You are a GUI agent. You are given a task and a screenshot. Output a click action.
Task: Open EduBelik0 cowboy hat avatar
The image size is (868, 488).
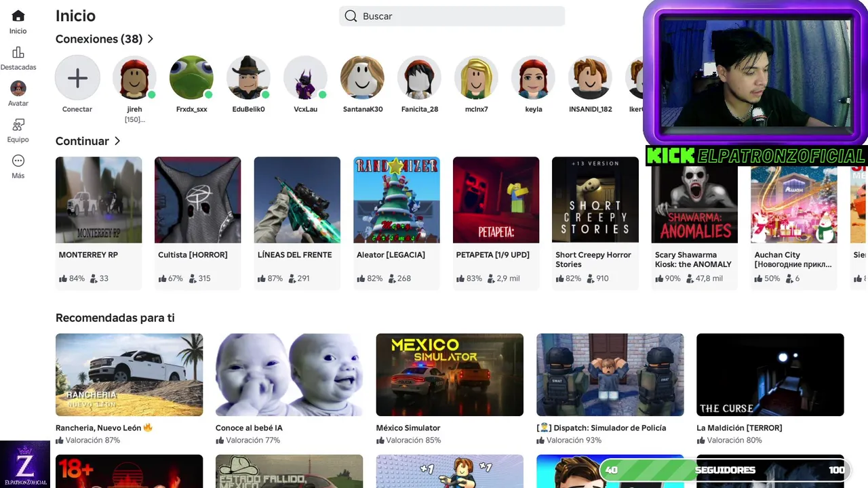[x=248, y=78]
